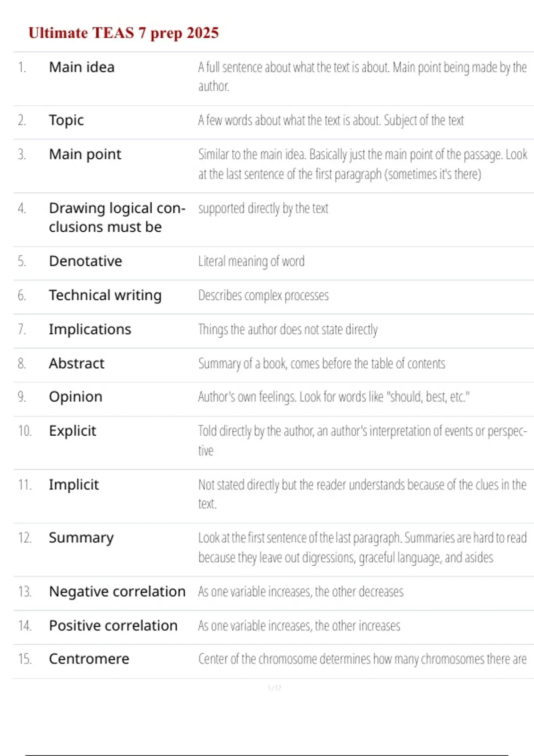Click the 'Describes complex processes' definition
Viewport: 534px width, 756px height.
(x=263, y=295)
